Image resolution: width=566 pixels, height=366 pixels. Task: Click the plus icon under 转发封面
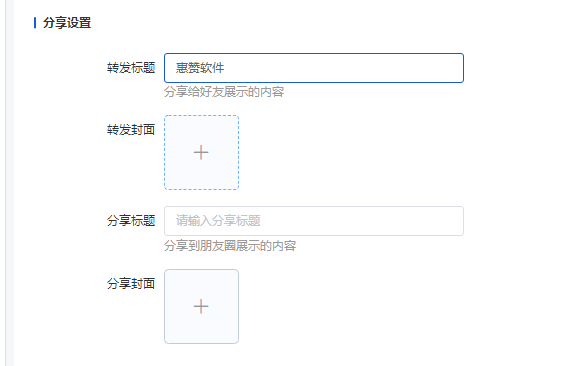click(201, 152)
